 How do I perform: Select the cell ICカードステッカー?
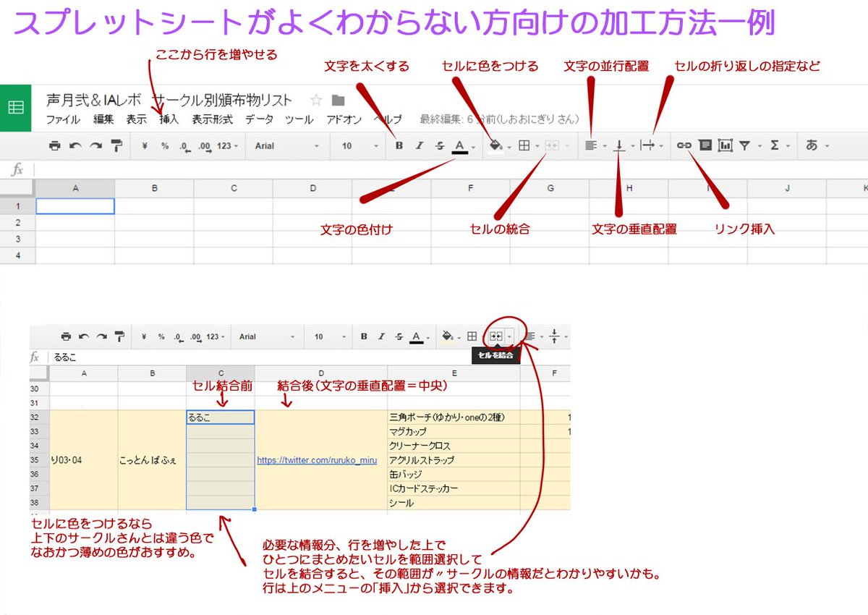coord(454,488)
